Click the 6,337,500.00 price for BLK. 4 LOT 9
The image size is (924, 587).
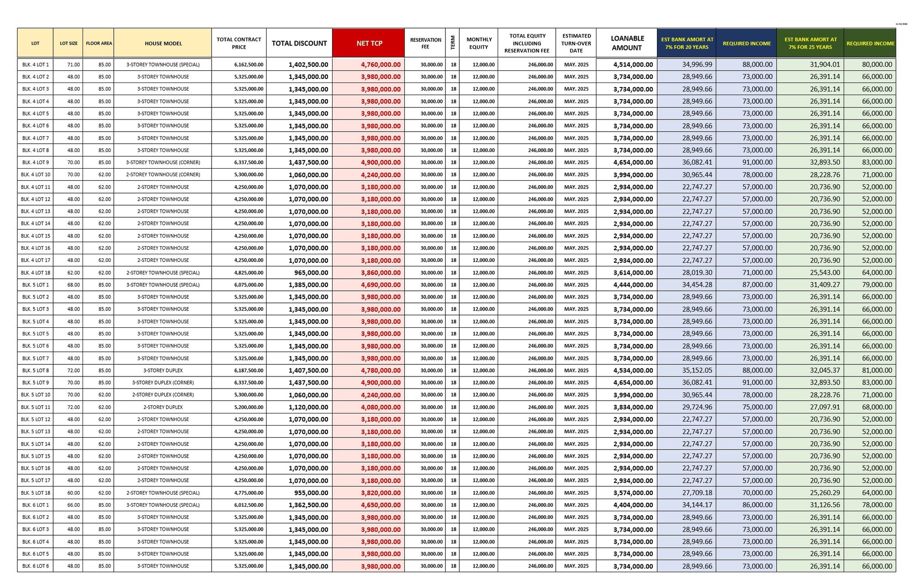[249, 162]
